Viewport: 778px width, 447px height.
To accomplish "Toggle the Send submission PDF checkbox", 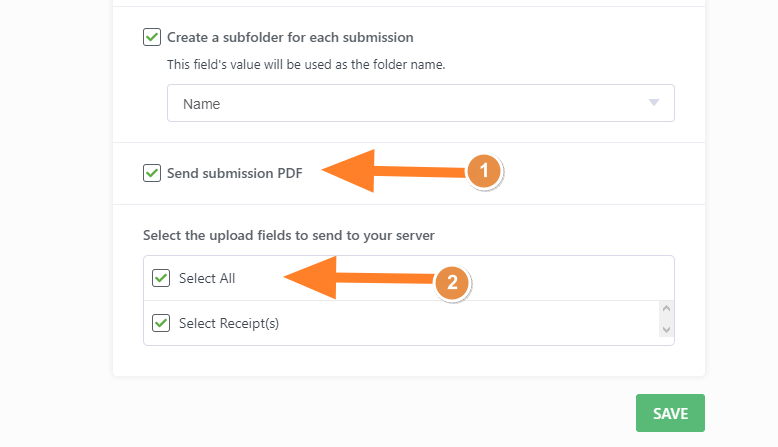I will point(152,173).
